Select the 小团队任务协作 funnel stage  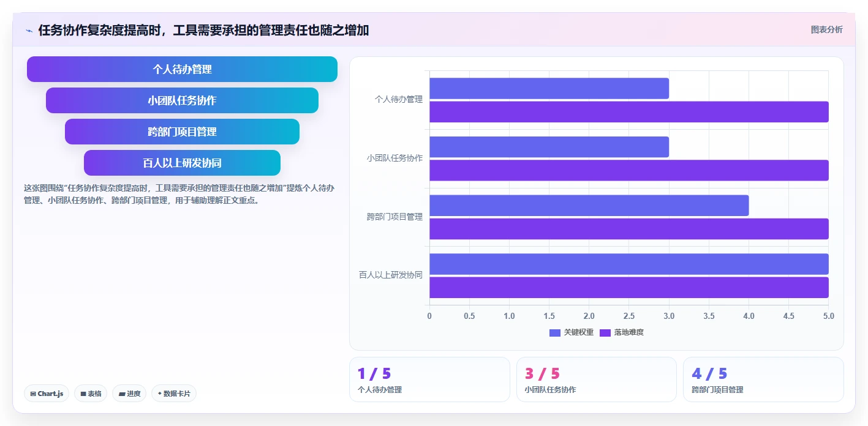pos(182,100)
